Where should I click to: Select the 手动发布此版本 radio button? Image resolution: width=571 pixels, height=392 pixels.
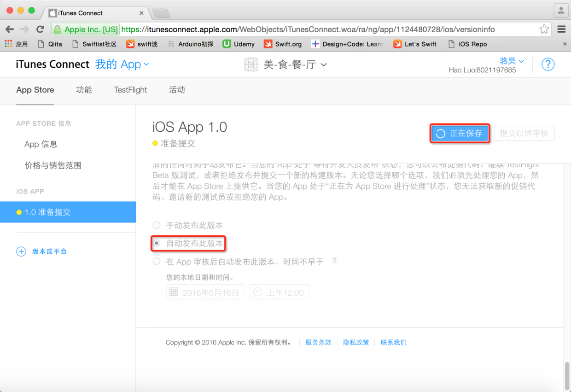(x=157, y=225)
